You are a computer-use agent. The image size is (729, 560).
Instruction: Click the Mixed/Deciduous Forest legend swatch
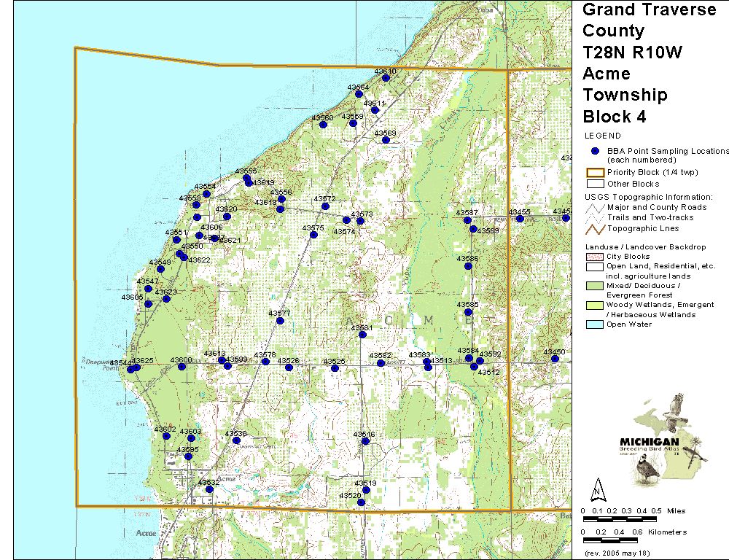coord(596,286)
